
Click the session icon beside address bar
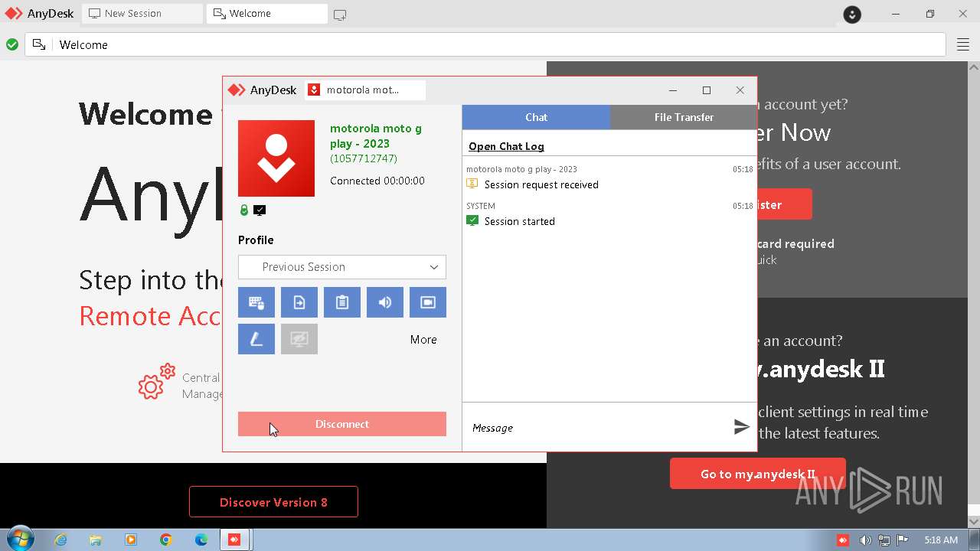click(39, 44)
